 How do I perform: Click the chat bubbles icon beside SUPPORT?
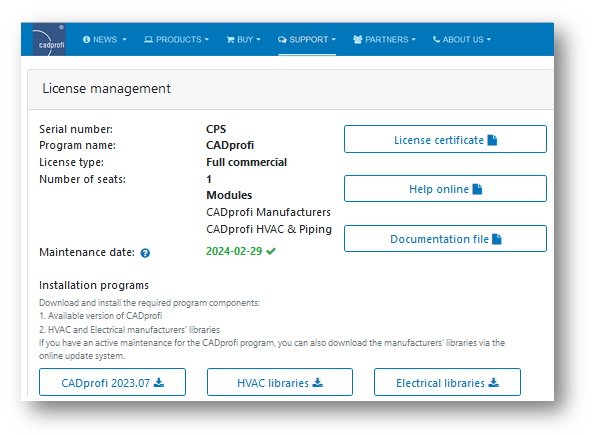282,40
